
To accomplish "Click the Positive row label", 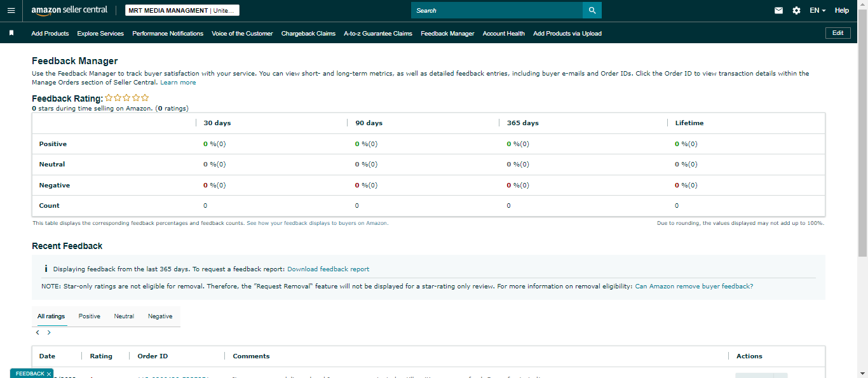I will tap(53, 144).
